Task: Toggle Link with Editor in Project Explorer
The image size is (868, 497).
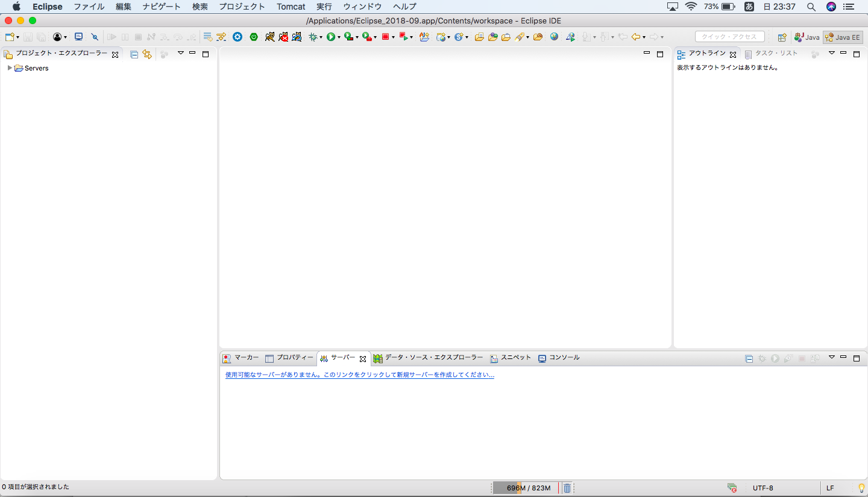Action: [x=146, y=54]
